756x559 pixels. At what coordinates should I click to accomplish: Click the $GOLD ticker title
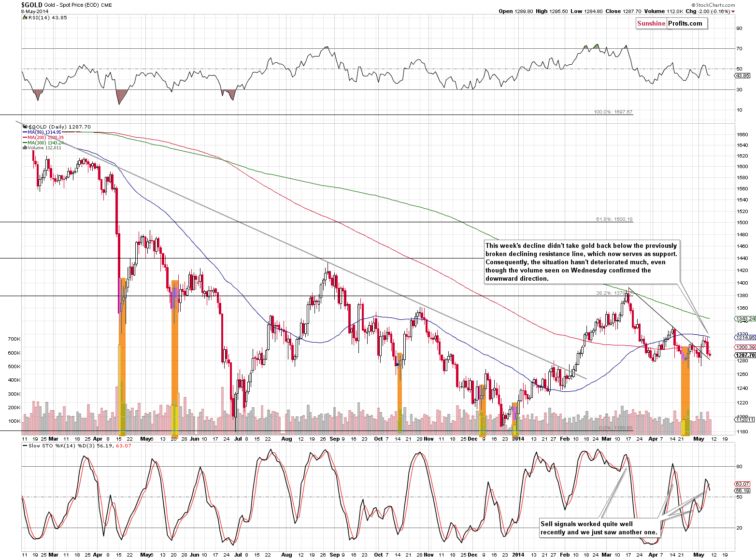point(32,4)
